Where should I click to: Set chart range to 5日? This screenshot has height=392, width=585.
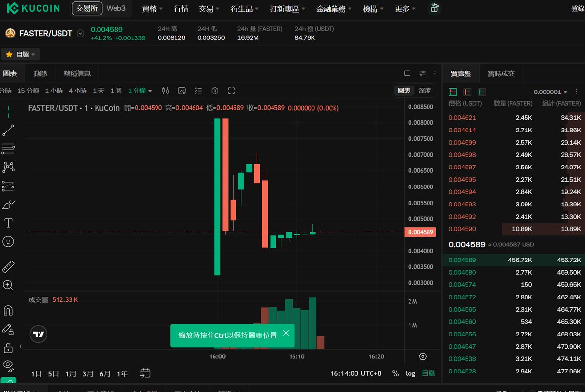[53, 374]
